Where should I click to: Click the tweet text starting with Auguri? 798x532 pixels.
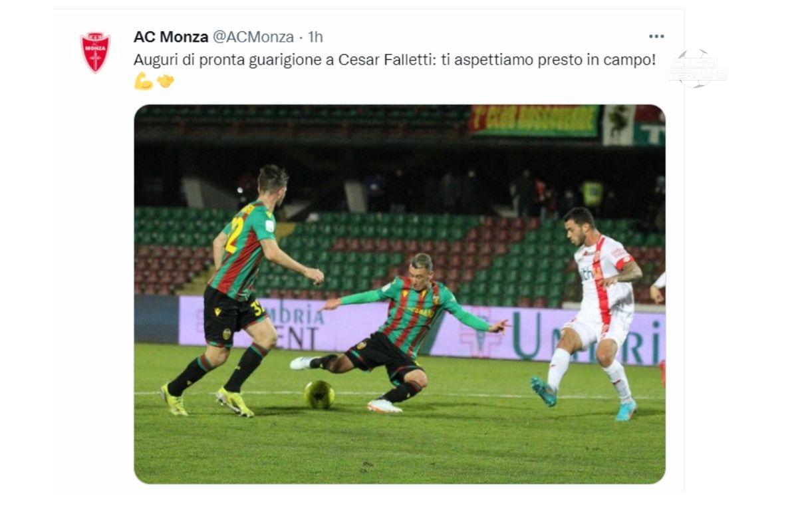point(395,59)
